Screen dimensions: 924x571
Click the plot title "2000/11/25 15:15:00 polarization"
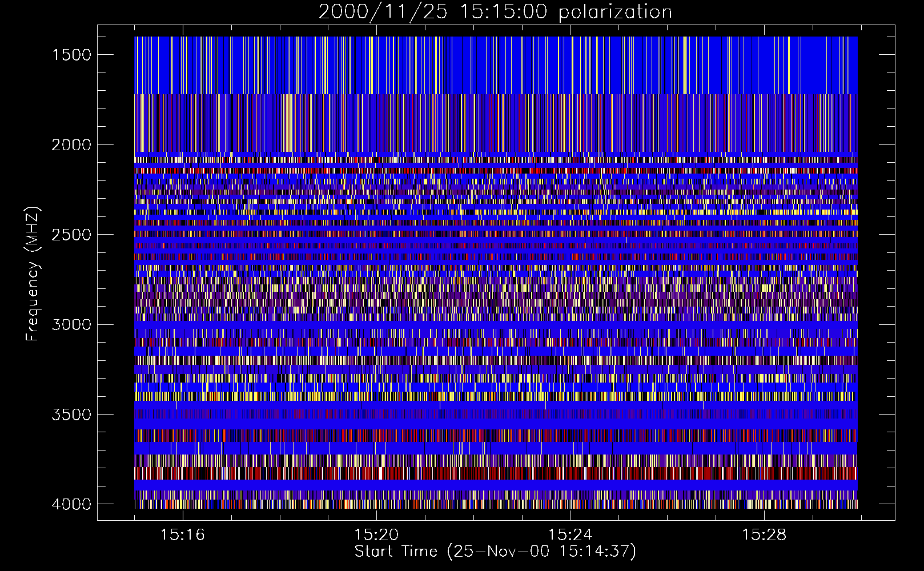pos(495,12)
